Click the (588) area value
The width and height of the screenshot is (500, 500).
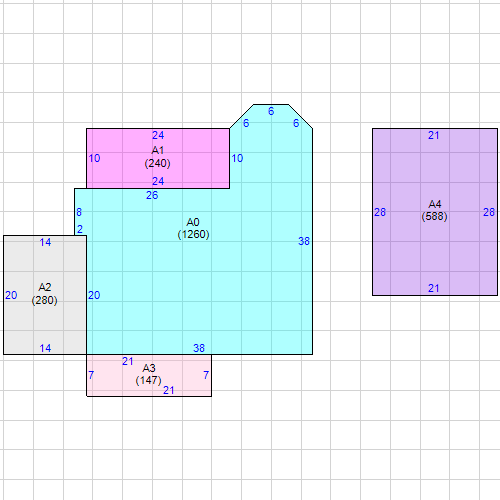tap(434, 217)
